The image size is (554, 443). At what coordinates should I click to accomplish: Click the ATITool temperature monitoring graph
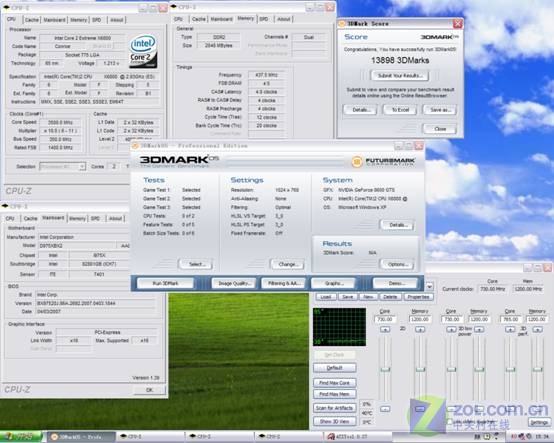tap(340, 327)
